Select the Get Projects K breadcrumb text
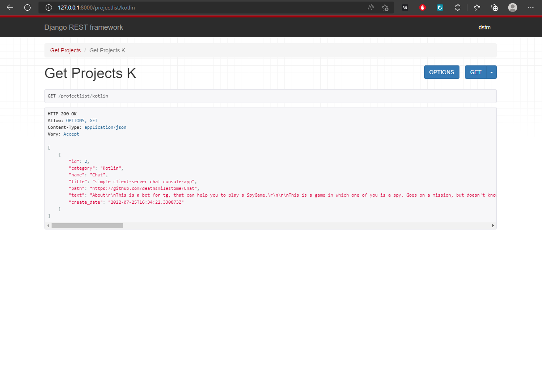542x392 pixels. (107, 50)
